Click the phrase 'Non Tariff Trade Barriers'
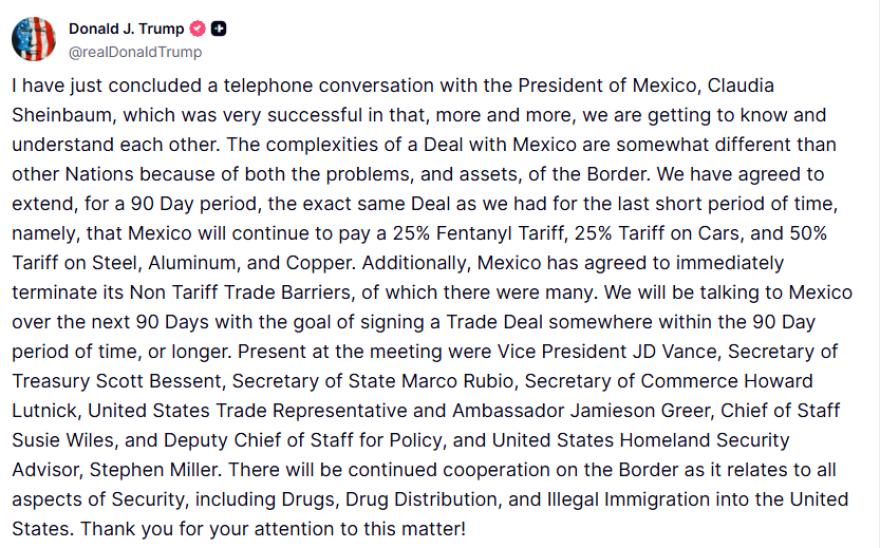 [x=240, y=293]
